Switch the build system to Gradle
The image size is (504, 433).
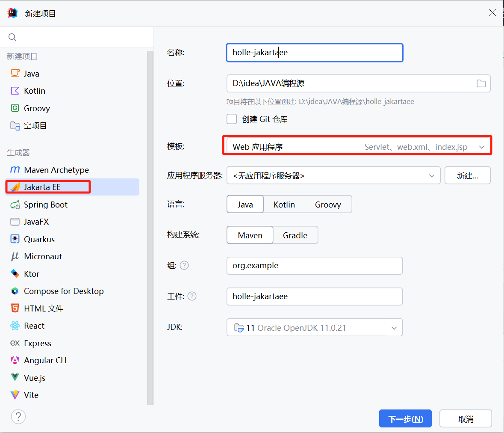point(295,235)
